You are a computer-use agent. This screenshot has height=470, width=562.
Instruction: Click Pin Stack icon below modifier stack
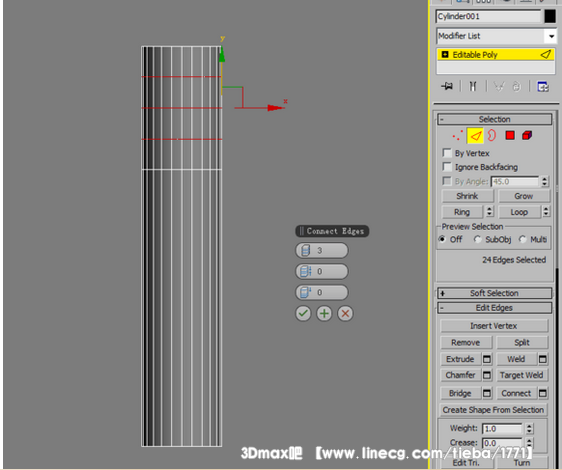[x=447, y=86]
